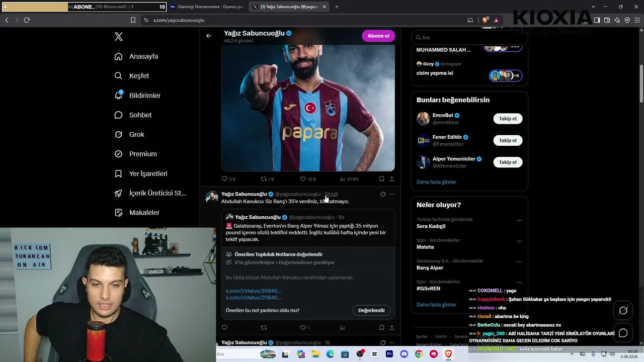Click the Brave shields icon

[x=485, y=20]
